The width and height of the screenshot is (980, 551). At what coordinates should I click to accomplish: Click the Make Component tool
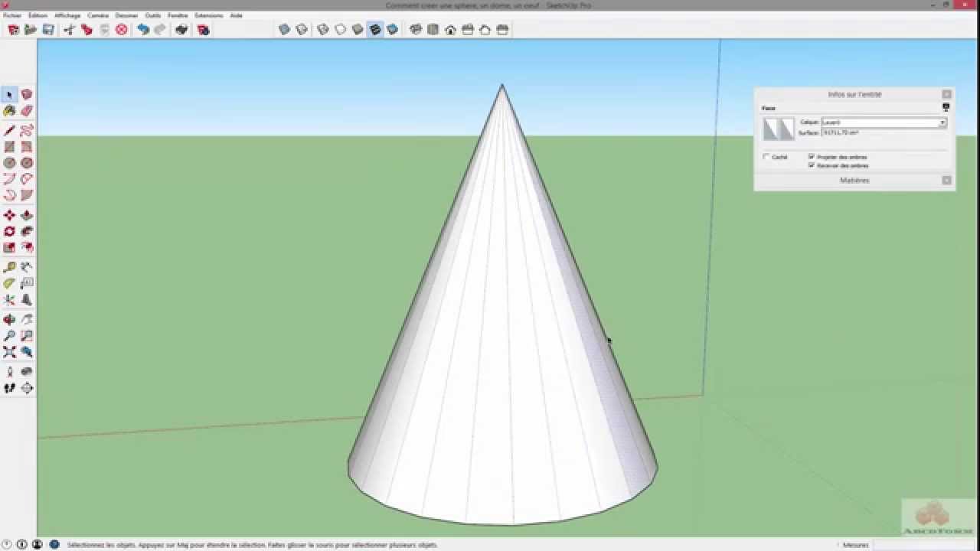[27, 95]
